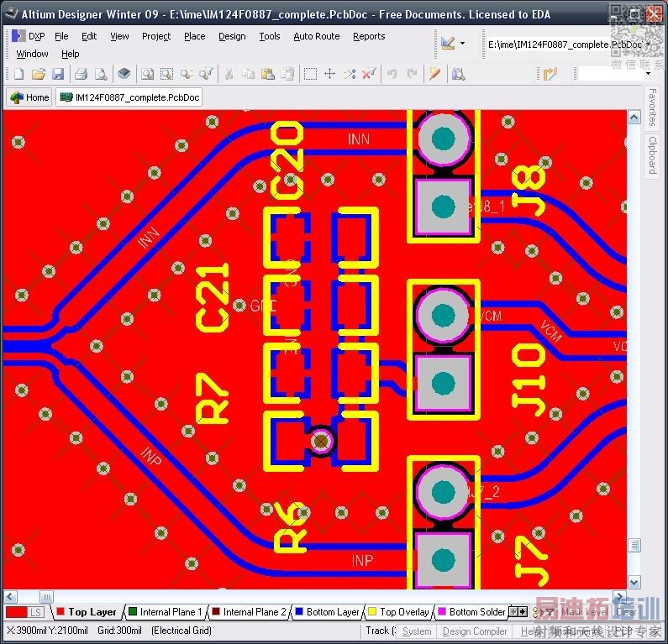The image size is (668, 644).
Task: Expand the document path dropdown
Action: [x=648, y=45]
